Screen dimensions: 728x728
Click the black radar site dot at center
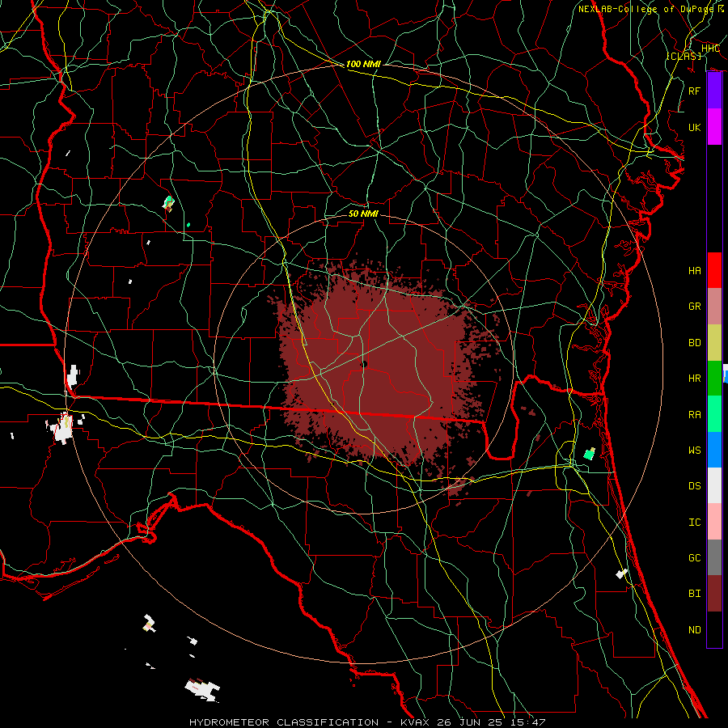[x=363, y=365]
